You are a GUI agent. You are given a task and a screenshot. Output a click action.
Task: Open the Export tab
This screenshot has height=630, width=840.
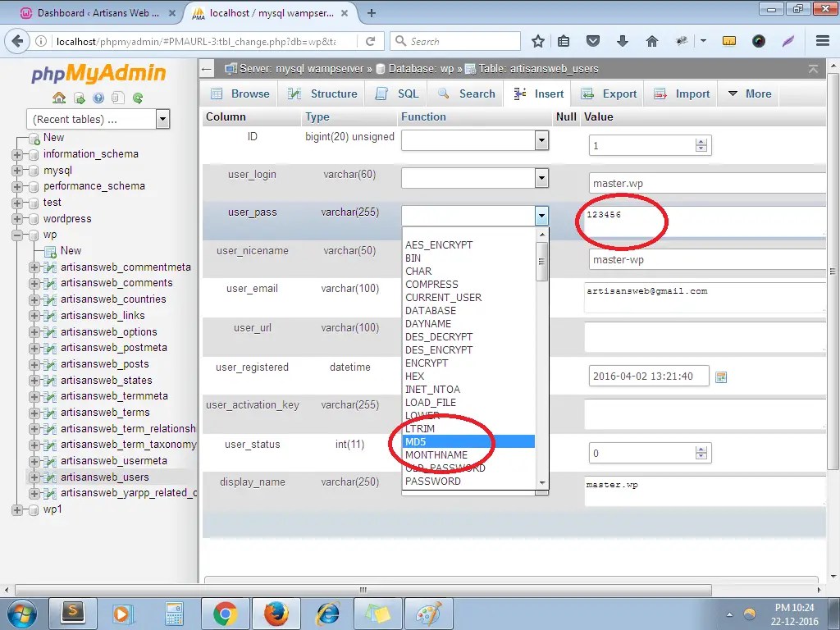(x=609, y=94)
